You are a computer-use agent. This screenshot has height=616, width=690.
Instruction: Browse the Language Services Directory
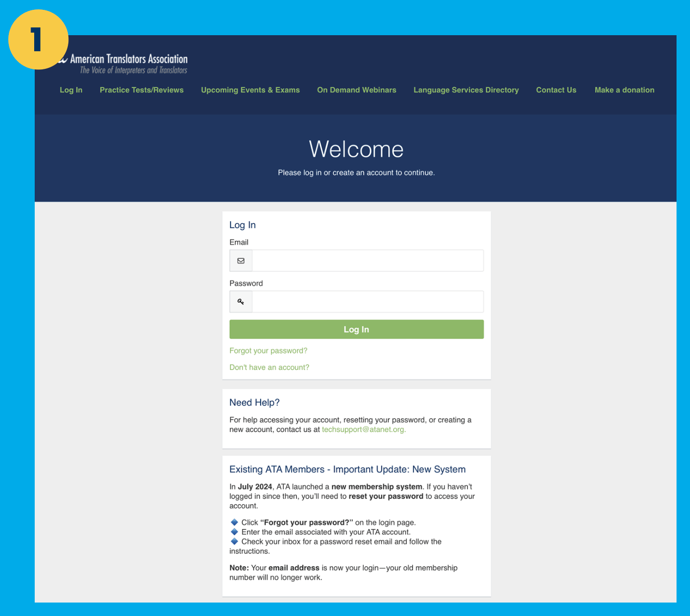tap(466, 90)
